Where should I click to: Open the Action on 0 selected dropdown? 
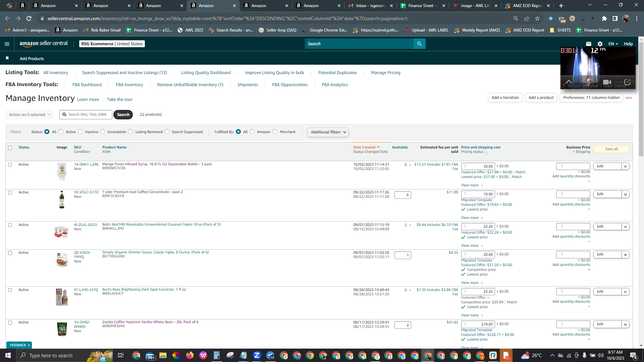pos(30,115)
